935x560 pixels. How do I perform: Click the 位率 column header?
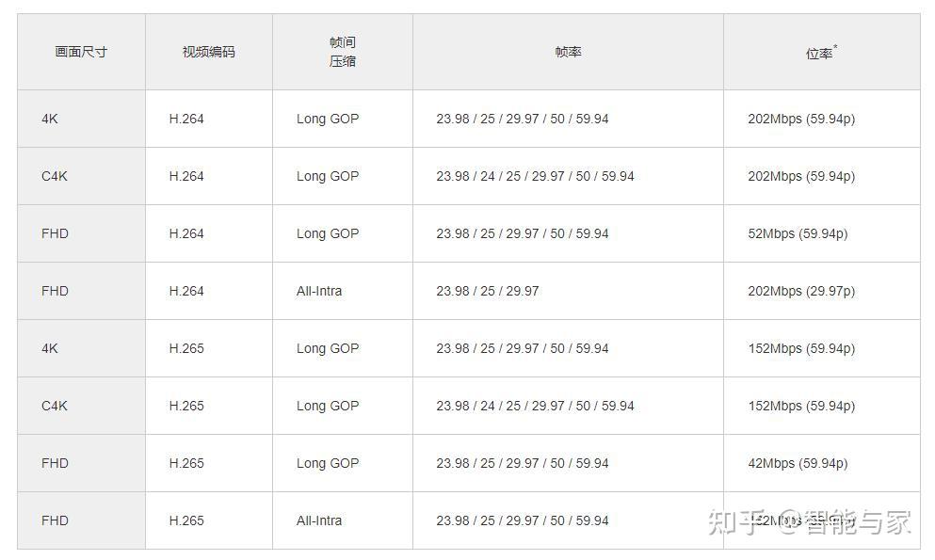[820, 53]
